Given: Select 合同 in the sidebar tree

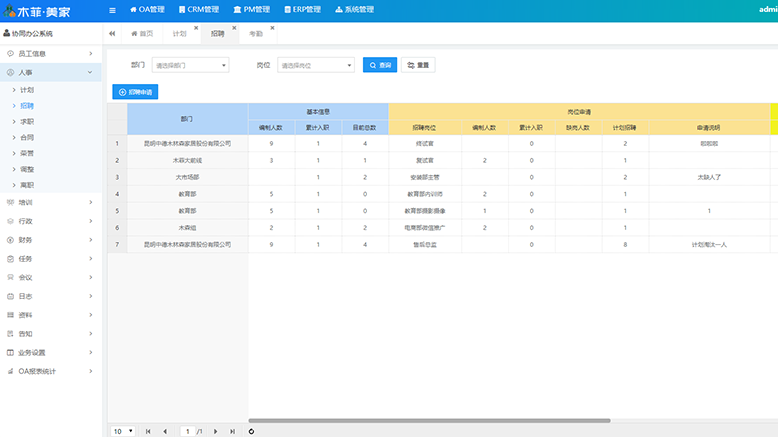Looking at the screenshot, I should coord(27,136).
